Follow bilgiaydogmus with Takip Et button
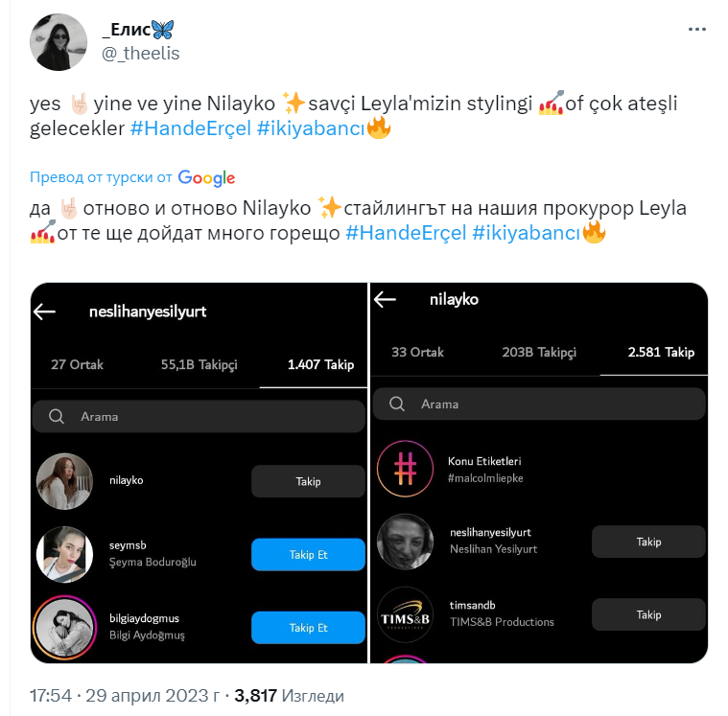The image size is (728, 716). pyautogui.click(x=308, y=628)
